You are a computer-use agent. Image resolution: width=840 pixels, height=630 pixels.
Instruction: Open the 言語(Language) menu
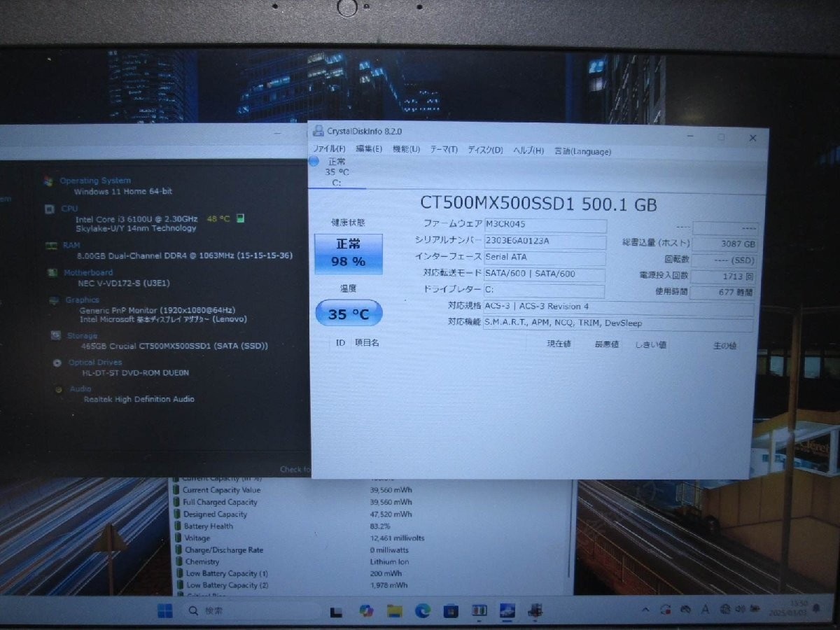[x=583, y=150]
